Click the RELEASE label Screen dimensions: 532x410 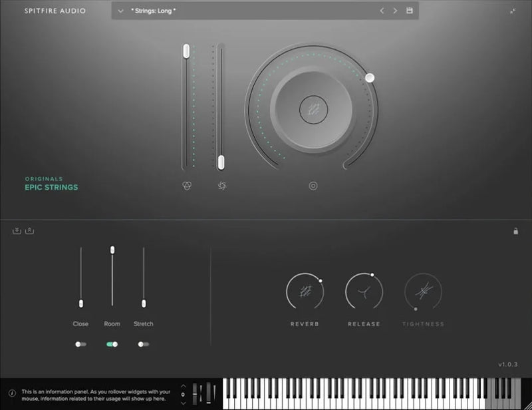tap(364, 324)
